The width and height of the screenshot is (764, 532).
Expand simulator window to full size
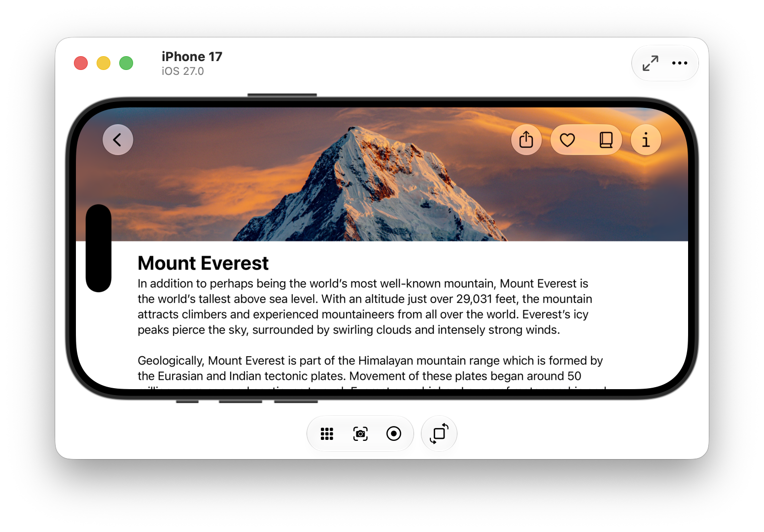651,63
